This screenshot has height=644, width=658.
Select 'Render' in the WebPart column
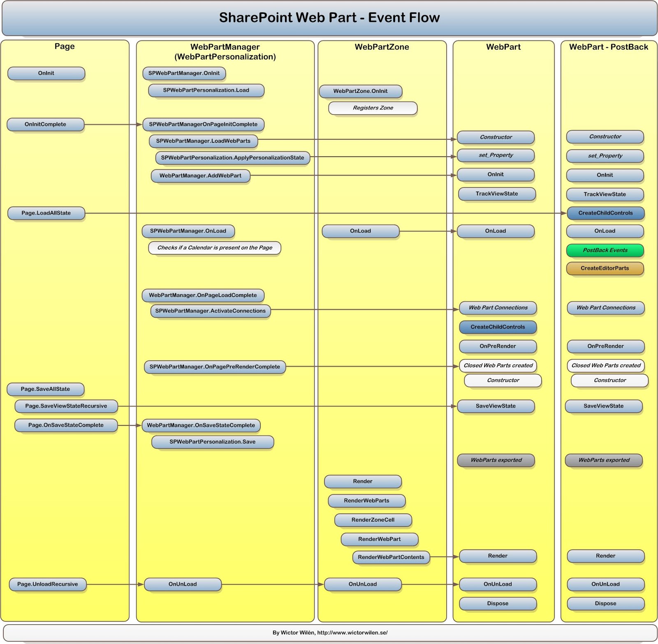498,556
